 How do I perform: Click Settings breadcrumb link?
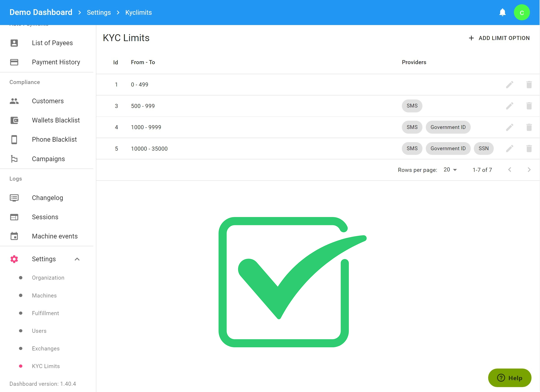coord(99,12)
